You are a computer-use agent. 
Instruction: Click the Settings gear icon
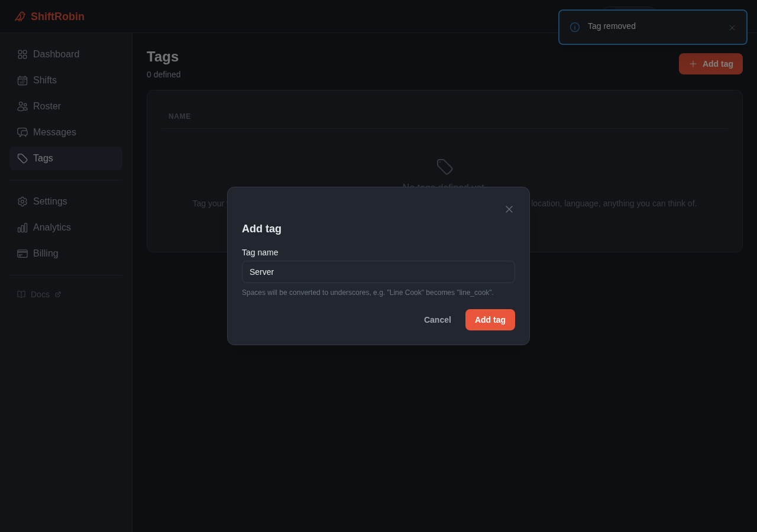(22, 202)
